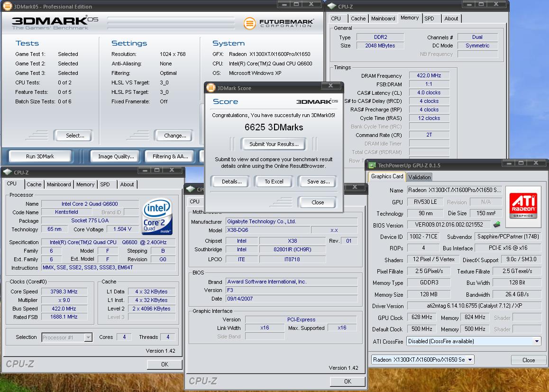Click the DRAM Frequency 422.0 MHz field
The width and height of the screenshot is (549, 392).
pos(429,75)
